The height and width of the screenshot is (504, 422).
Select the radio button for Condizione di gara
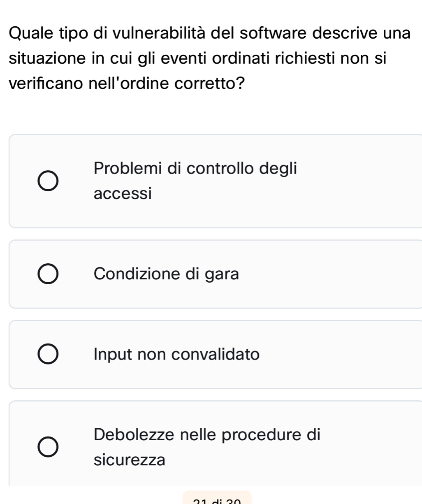pyautogui.click(x=48, y=274)
